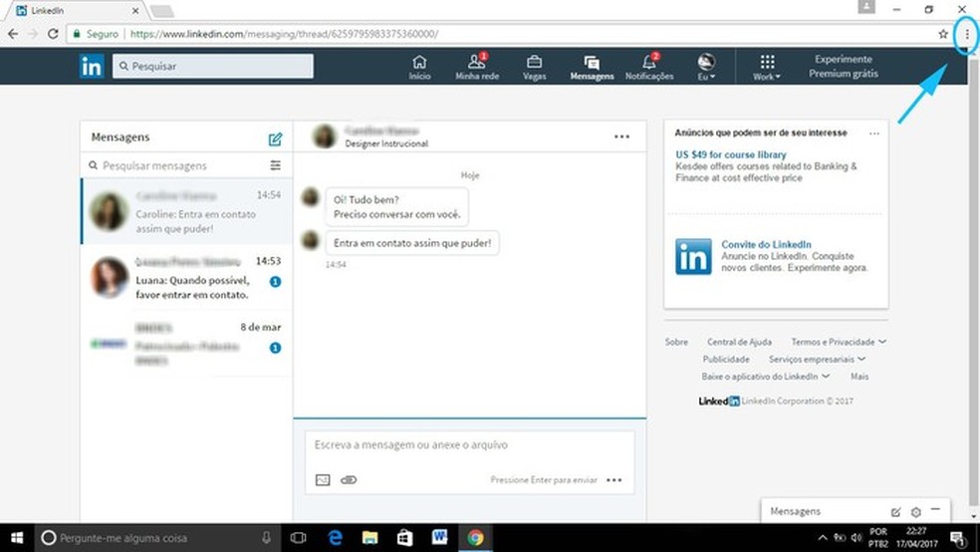
Task: Open send options three-dot menu
Action: click(x=613, y=480)
